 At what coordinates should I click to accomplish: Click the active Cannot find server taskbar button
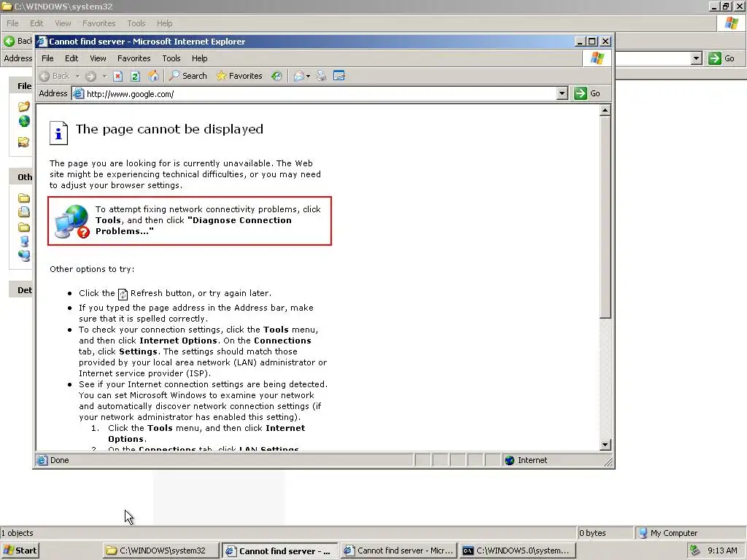(279, 551)
